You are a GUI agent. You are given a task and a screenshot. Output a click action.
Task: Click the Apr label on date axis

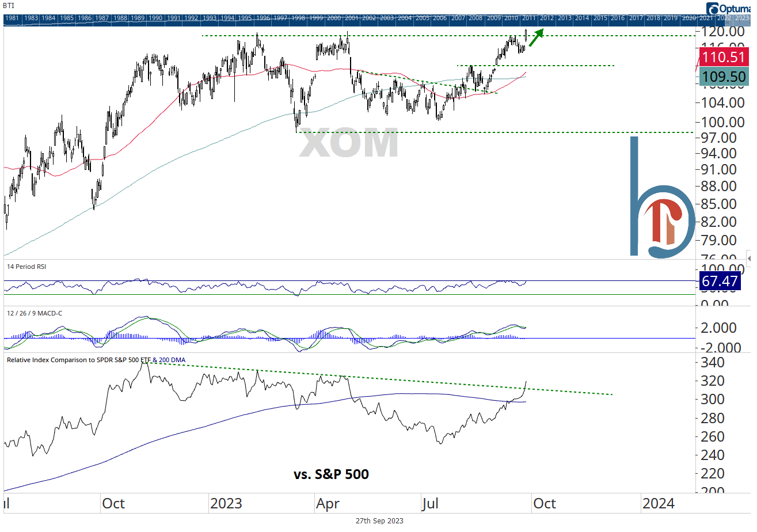pyautogui.click(x=328, y=503)
